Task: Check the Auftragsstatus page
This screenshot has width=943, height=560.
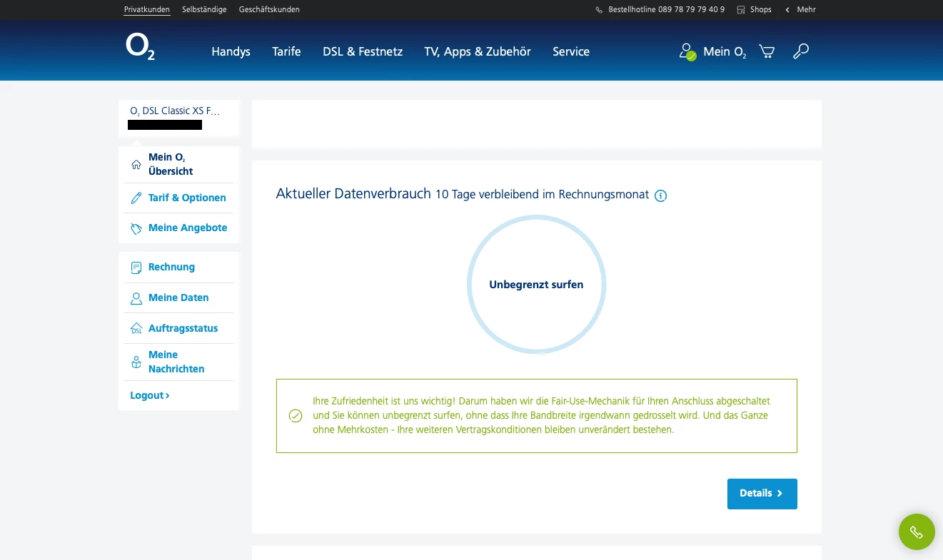Action: tap(183, 329)
